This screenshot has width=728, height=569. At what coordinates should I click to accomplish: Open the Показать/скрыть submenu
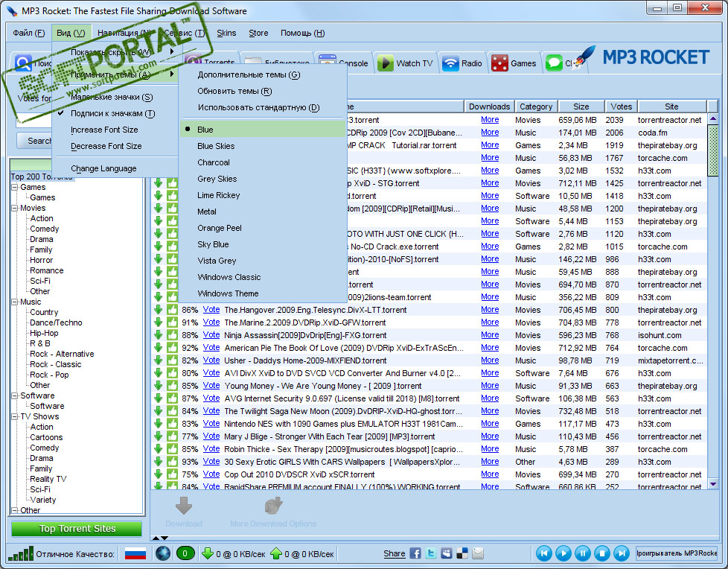point(115,52)
